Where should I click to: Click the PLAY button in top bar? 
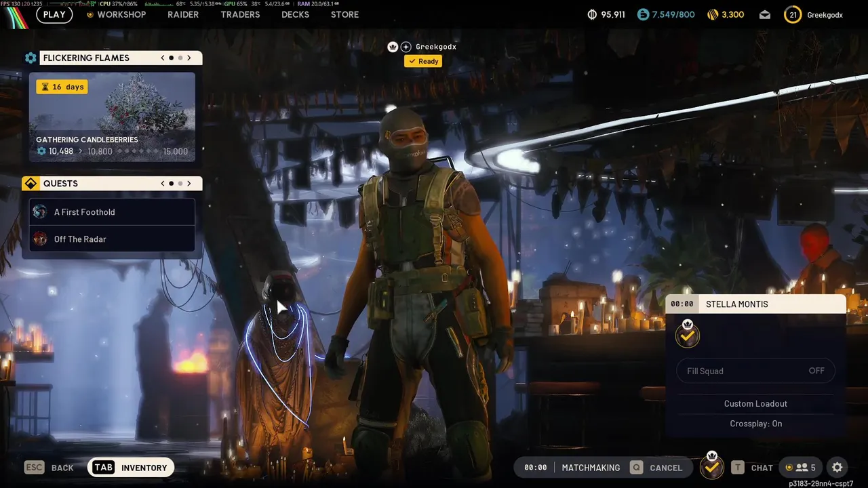tap(54, 14)
